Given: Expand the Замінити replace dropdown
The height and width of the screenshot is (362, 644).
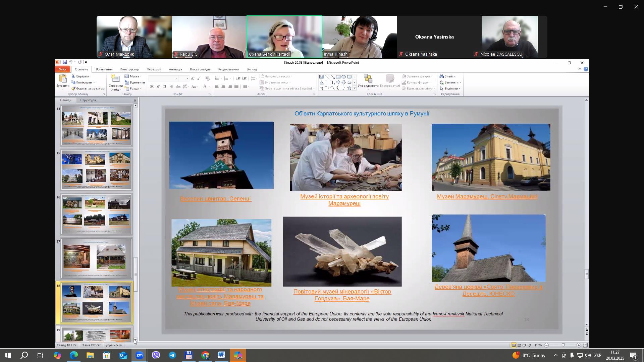Looking at the screenshot, I should coord(461,82).
